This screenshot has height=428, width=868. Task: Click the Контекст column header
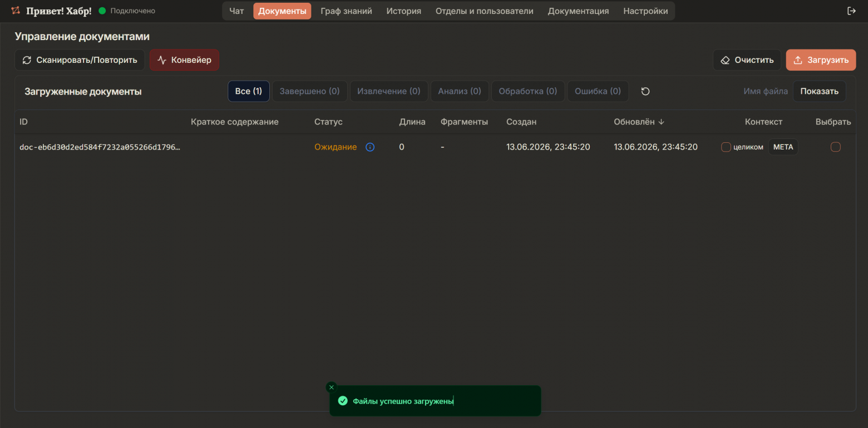(x=763, y=122)
